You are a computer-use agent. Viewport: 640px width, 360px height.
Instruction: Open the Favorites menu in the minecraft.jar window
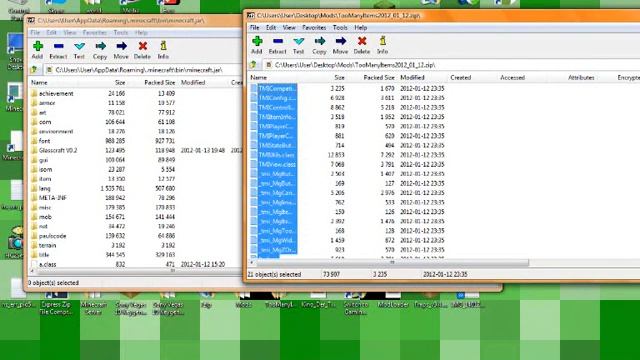[95, 33]
